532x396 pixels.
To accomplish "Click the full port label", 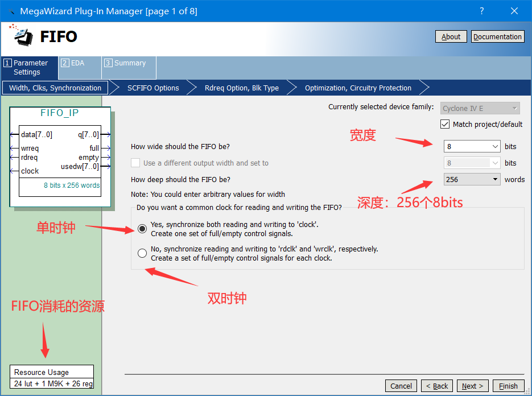I will 94,148.
